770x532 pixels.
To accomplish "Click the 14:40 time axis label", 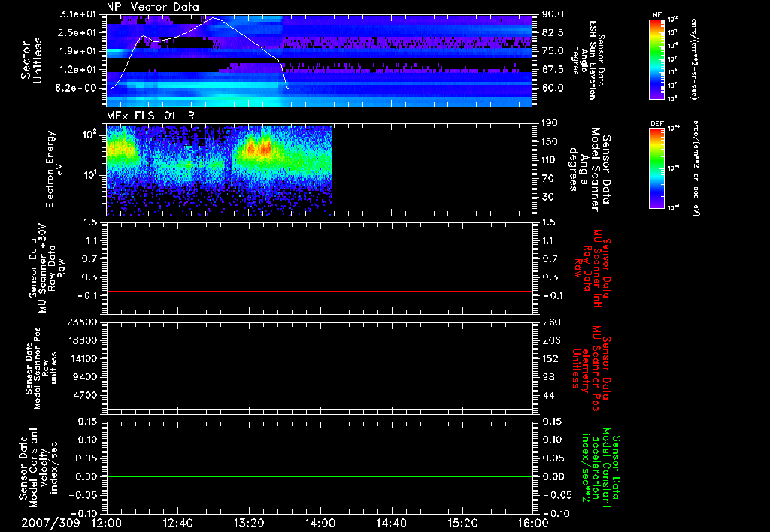I will [391, 523].
